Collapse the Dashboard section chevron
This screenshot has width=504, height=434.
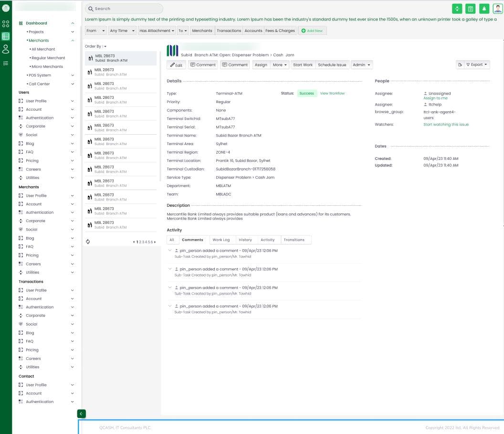point(73,23)
